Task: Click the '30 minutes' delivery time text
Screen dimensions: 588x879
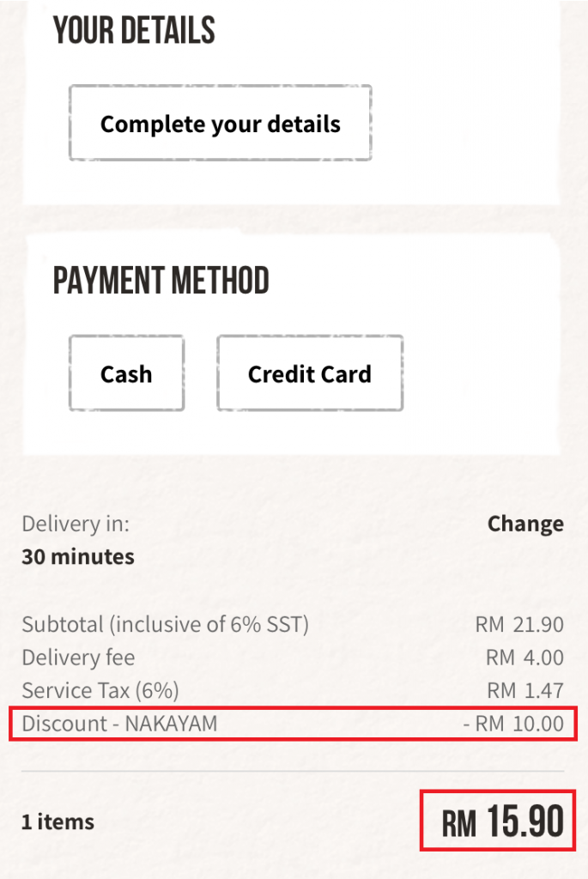Action: [78, 556]
